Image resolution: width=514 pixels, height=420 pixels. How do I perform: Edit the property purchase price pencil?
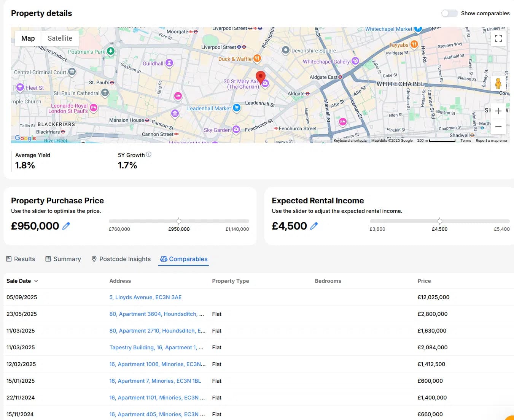66,226
